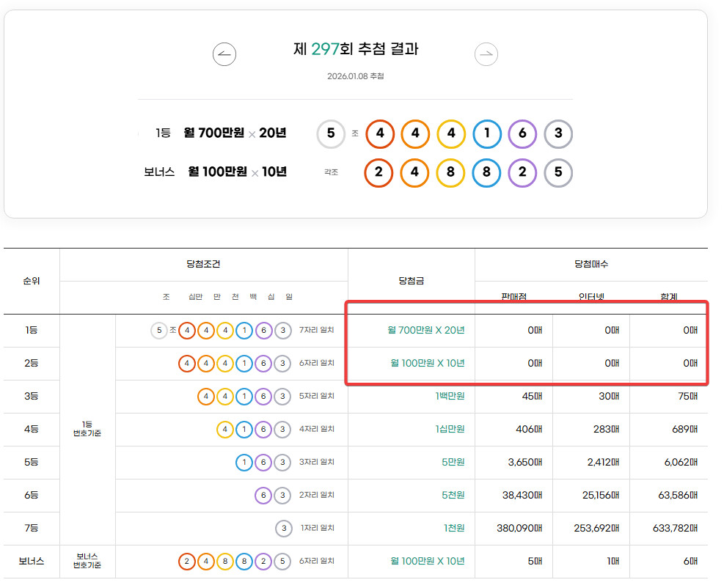Viewport: 724px width, 588px height.
Task: Click '689매' total in 4등 row
Action: pos(684,429)
